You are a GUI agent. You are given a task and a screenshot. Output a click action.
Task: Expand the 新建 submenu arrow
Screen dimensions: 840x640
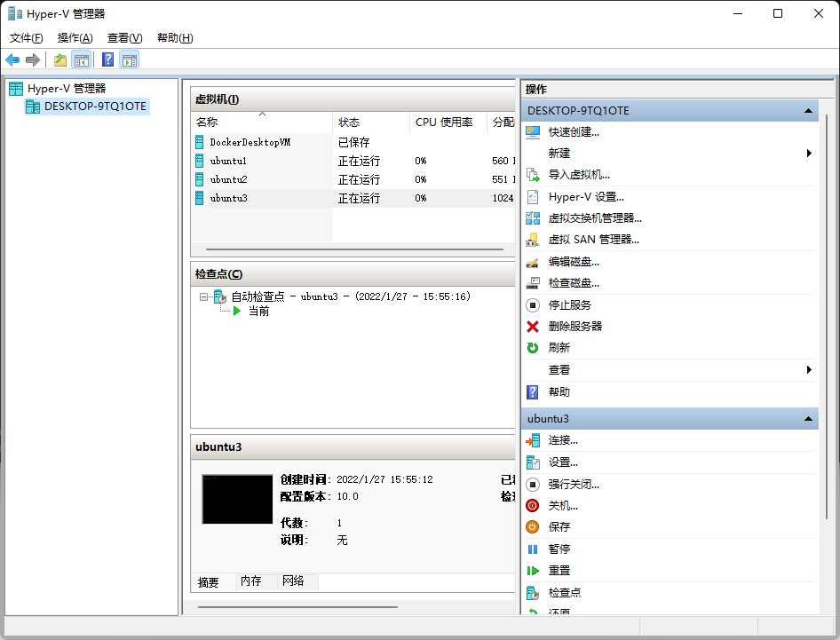click(809, 154)
